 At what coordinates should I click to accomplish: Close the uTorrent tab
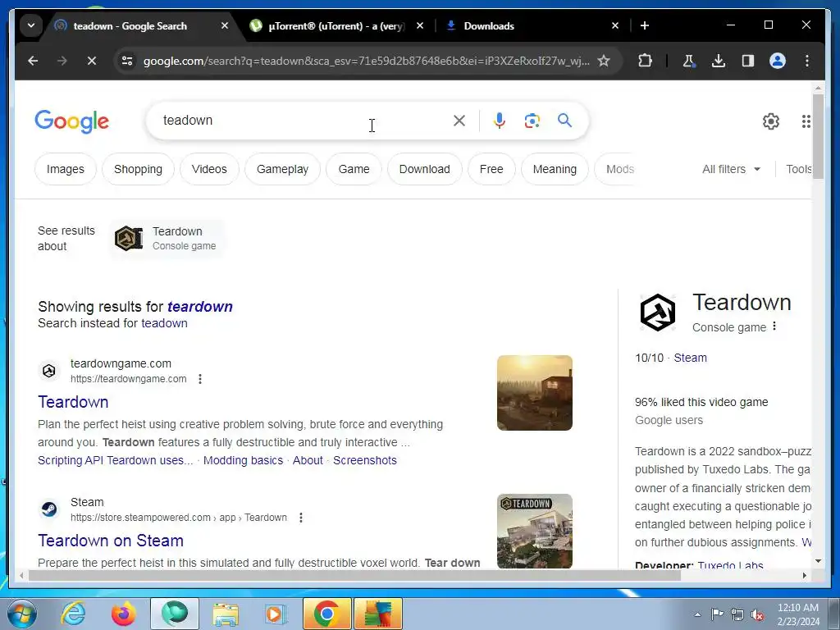point(420,25)
